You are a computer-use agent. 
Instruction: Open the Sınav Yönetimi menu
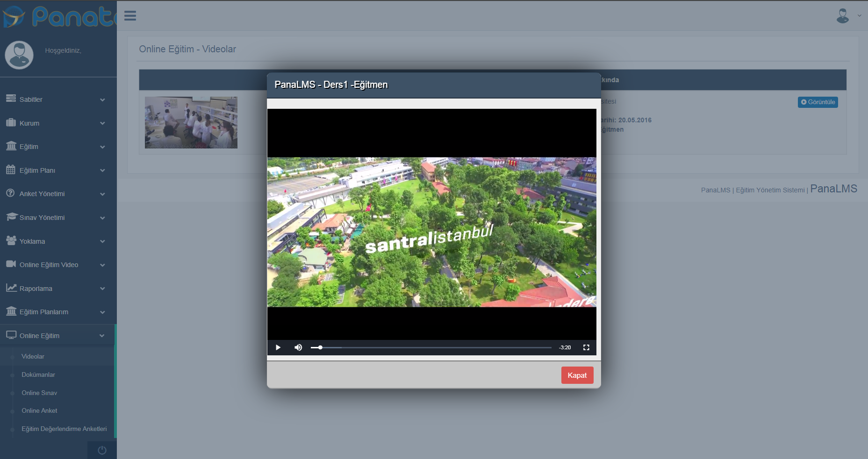tap(42, 218)
